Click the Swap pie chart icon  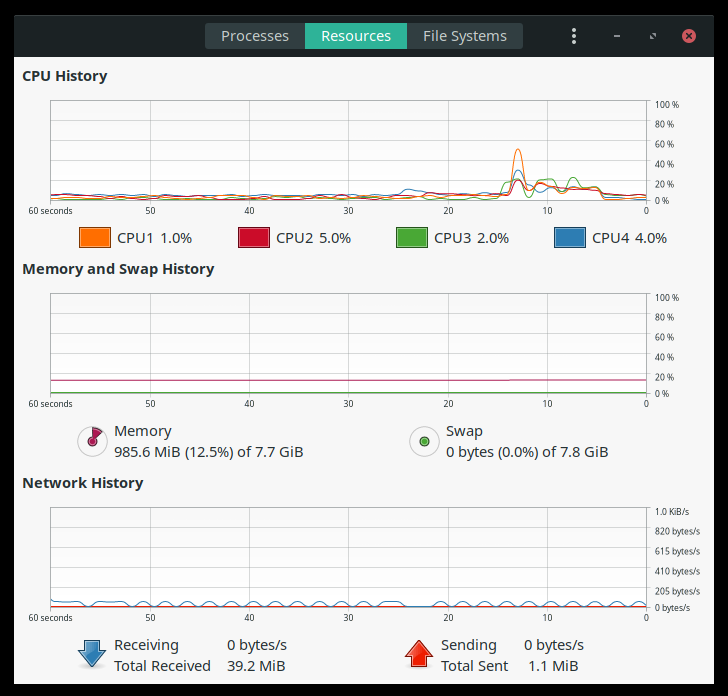pyautogui.click(x=424, y=441)
